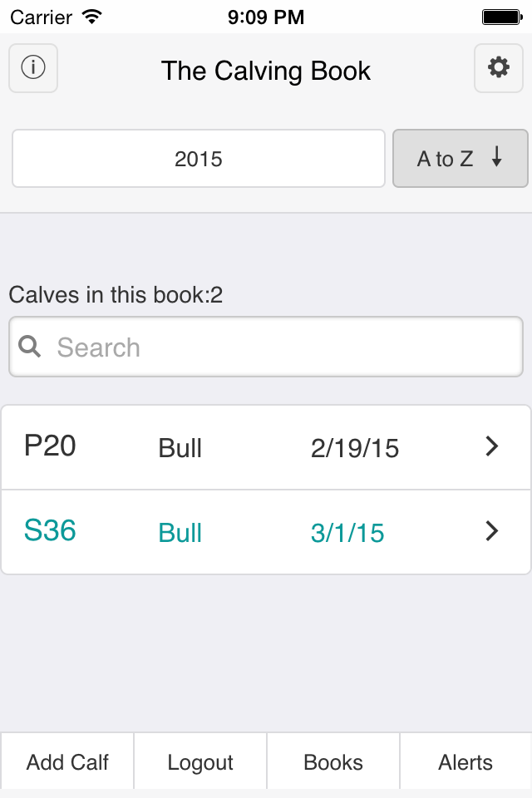Screen dimensions: 532x798
Task: Open the 2015 book year selector
Action: (x=199, y=158)
